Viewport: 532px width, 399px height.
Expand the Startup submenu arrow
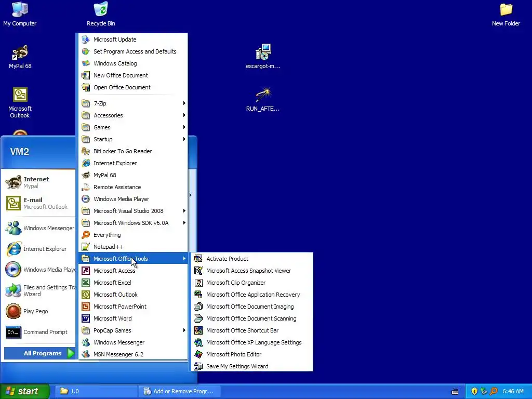point(184,139)
